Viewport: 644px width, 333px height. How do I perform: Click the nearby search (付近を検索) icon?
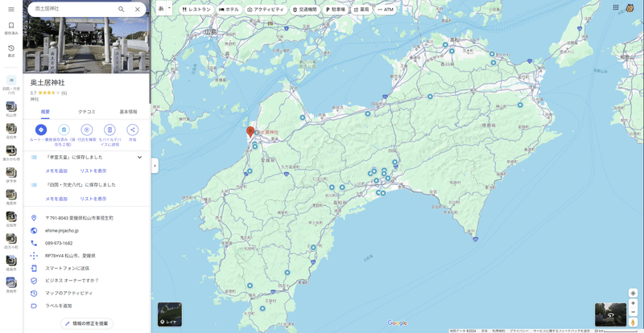87,129
